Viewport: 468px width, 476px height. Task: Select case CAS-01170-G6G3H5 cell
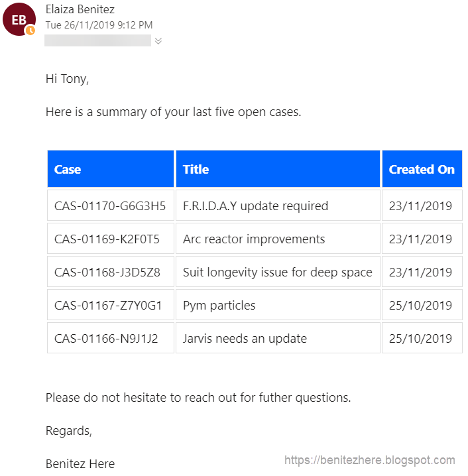[111, 206]
